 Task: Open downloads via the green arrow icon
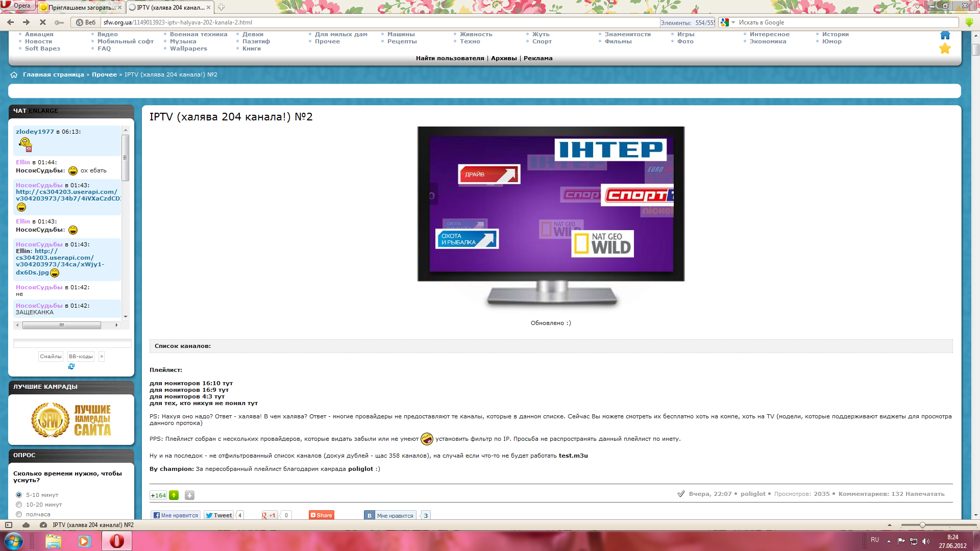click(x=969, y=22)
